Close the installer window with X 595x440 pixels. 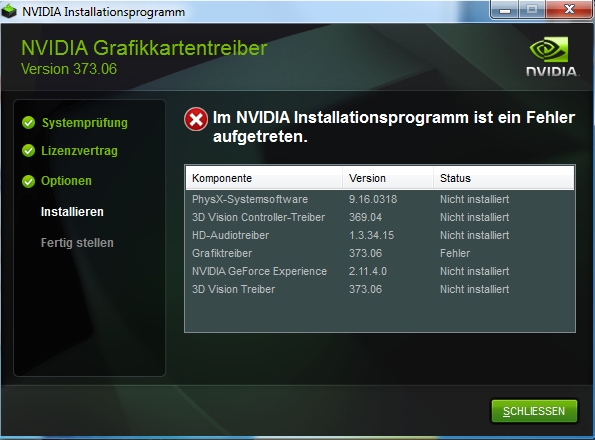pos(570,9)
